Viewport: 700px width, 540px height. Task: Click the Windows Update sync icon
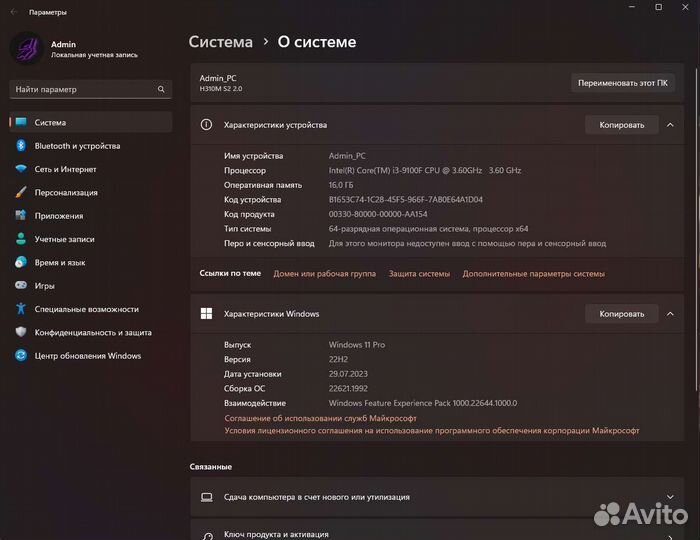tap(21, 355)
